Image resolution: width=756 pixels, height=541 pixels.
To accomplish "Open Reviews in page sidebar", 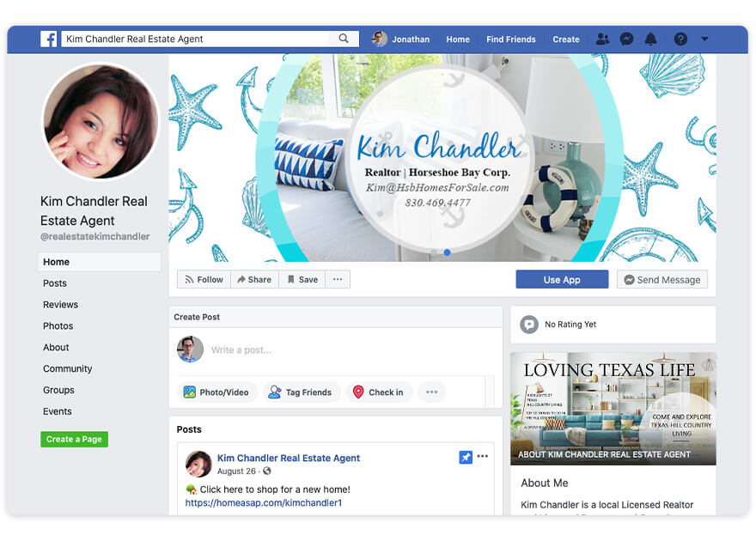I will coord(60,305).
